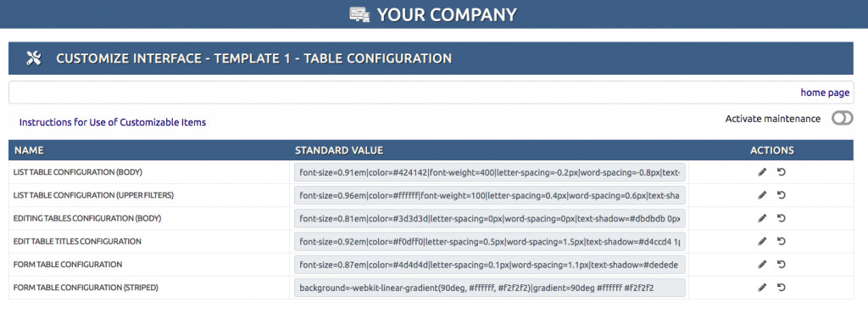Open editor for Form Table Configuration
The width and height of the screenshot is (868, 325).
[762, 265]
